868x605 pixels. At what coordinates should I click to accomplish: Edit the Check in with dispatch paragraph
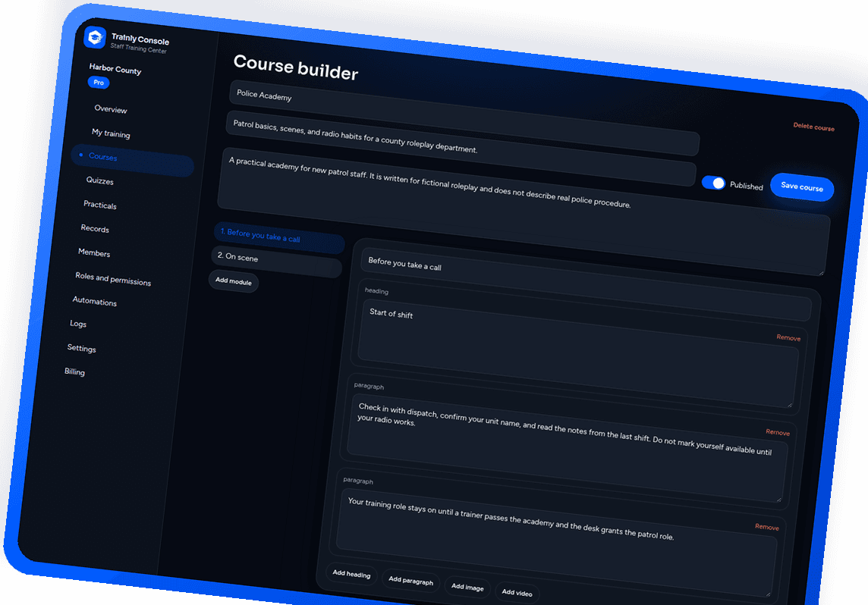point(568,449)
